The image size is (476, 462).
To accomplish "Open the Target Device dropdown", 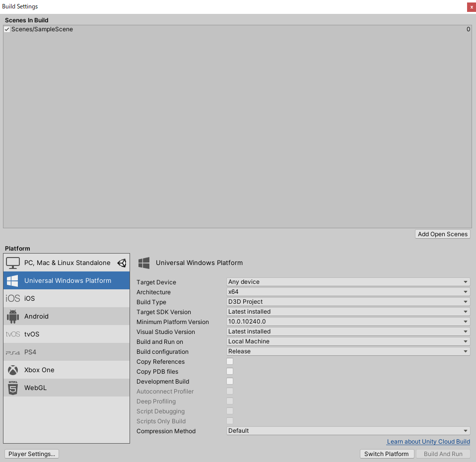I will [348, 282].
